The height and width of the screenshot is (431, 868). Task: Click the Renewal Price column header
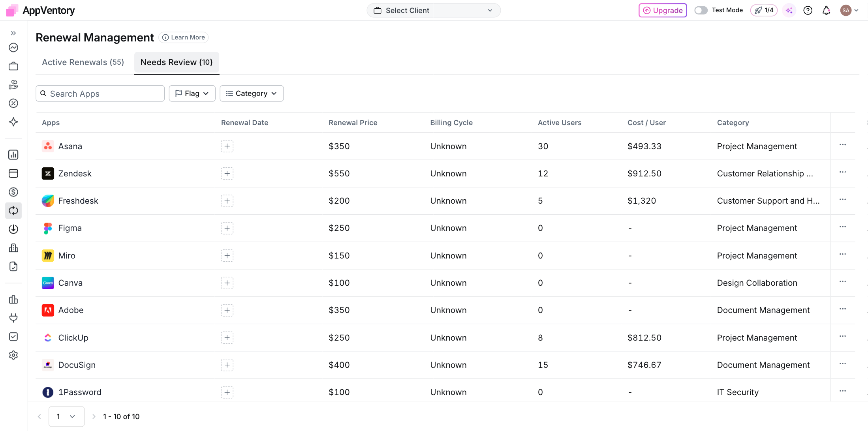pyautogui.click(x=353, y=123)
